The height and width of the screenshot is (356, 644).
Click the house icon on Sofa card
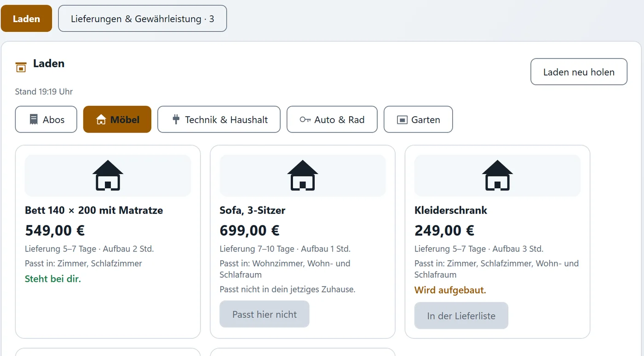(x=303, y=175)
